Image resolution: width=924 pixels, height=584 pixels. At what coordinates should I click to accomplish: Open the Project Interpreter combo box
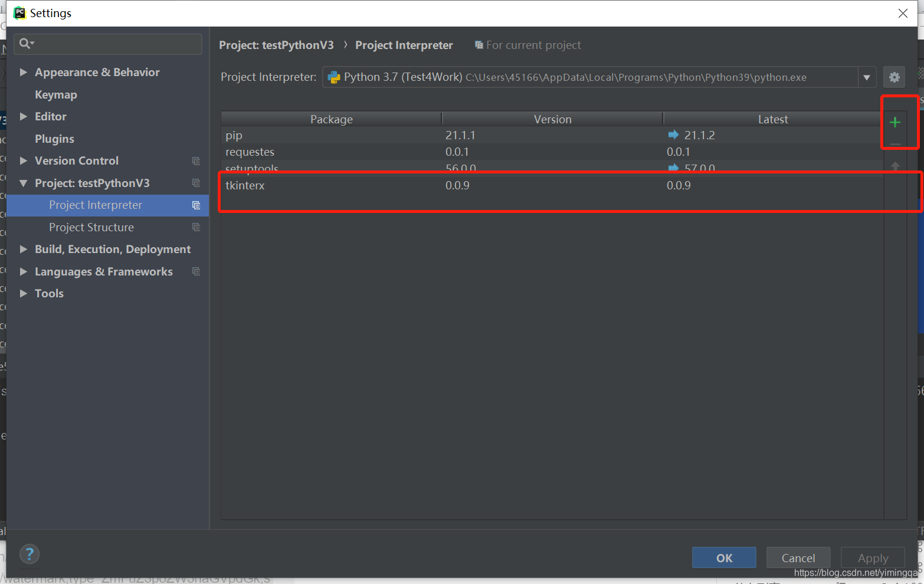[x=598, y=77]
